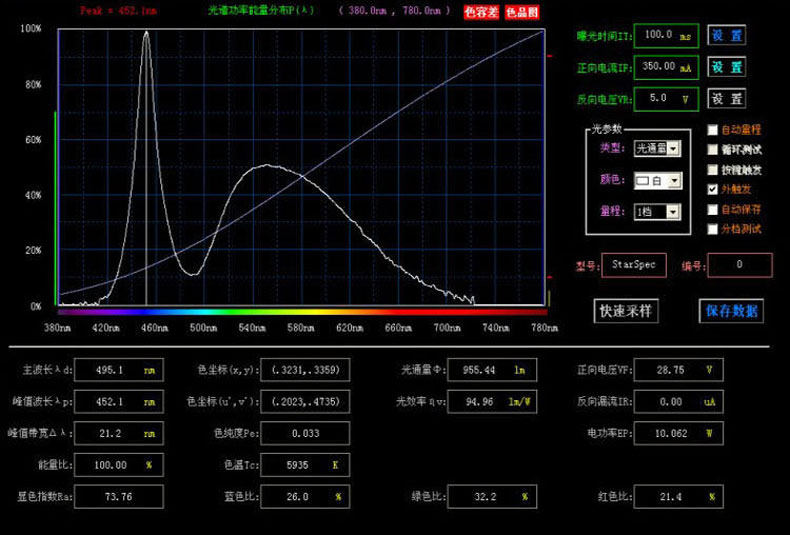Click the 编号 input field

tap(739, 265)
